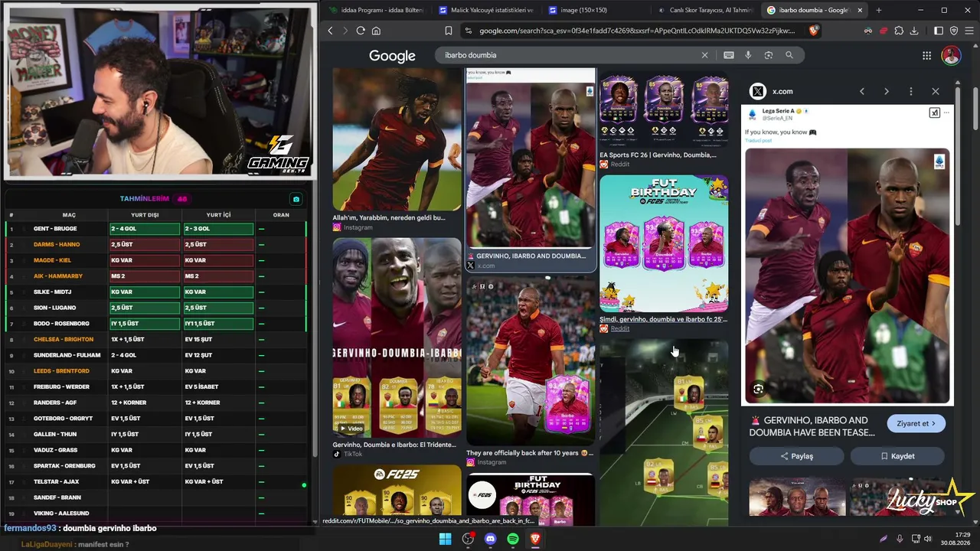Open the Google account profile avatar

(951, 55)
